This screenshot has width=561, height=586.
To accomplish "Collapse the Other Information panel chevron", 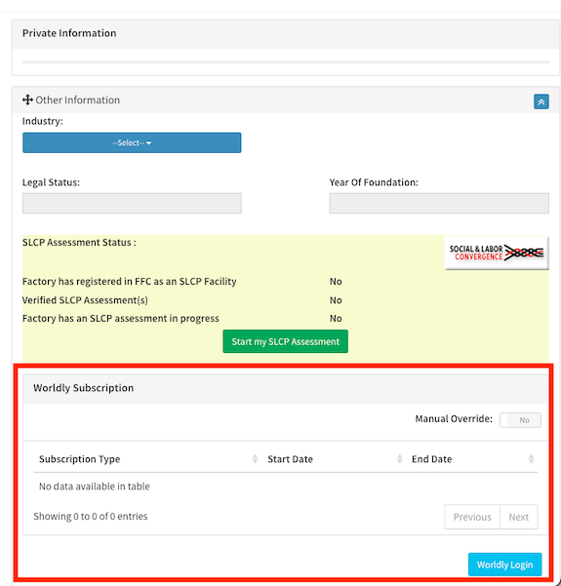I will [541, 102].
